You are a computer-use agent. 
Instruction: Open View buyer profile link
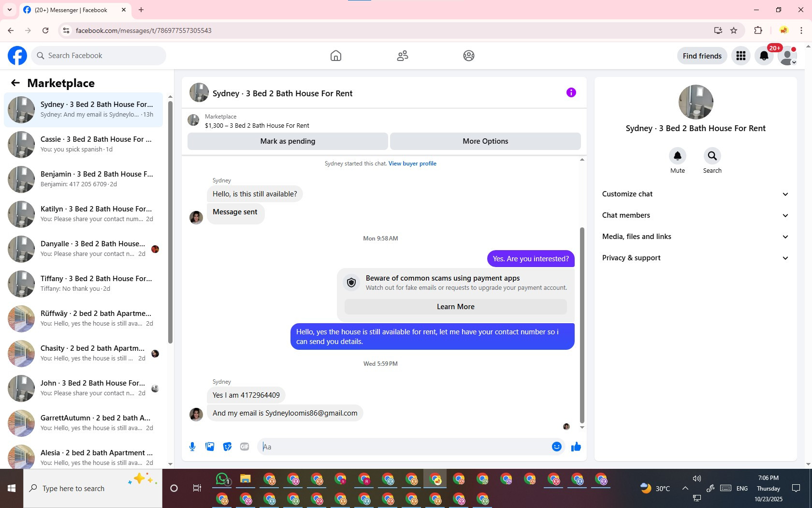click(x=412, y=164)
